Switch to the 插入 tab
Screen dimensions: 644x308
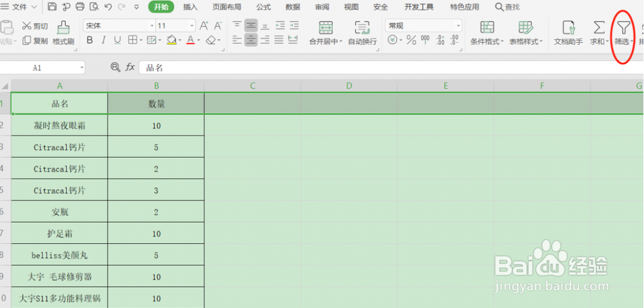[x=190, y=7]
